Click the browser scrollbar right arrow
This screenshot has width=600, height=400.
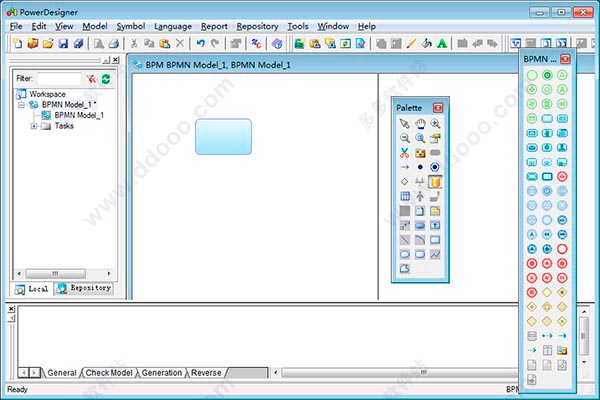(109, 274)
